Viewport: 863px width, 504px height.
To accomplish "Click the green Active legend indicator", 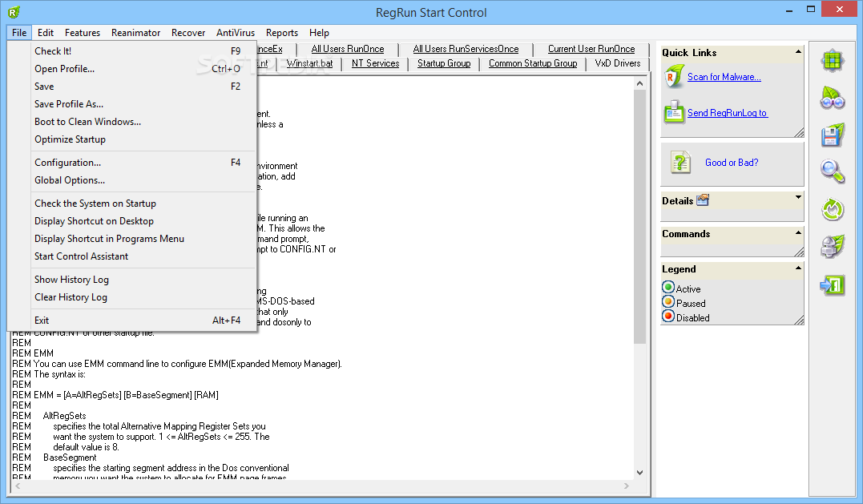I will (668, 287).
